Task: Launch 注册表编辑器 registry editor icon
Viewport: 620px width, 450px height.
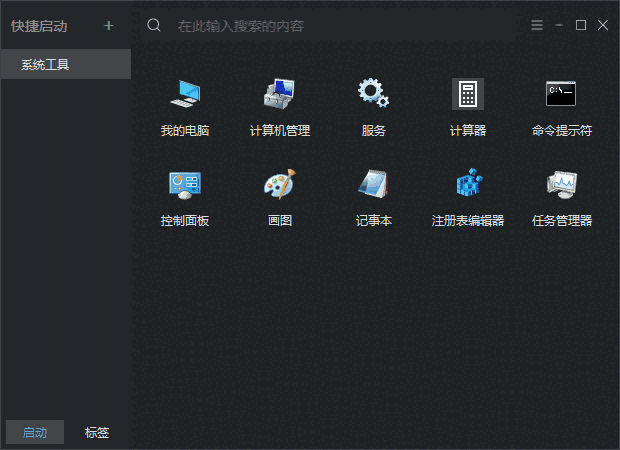Action: pos(468,183)
